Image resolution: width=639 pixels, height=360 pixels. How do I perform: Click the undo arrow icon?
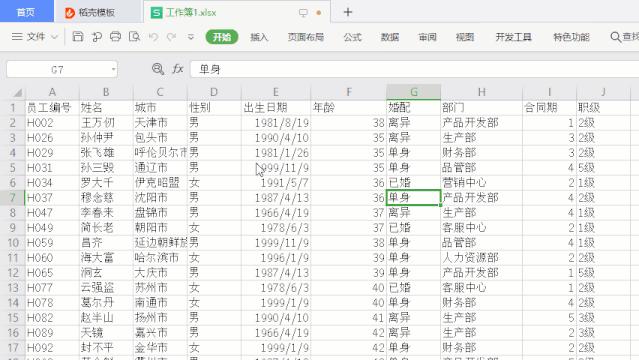153,37
